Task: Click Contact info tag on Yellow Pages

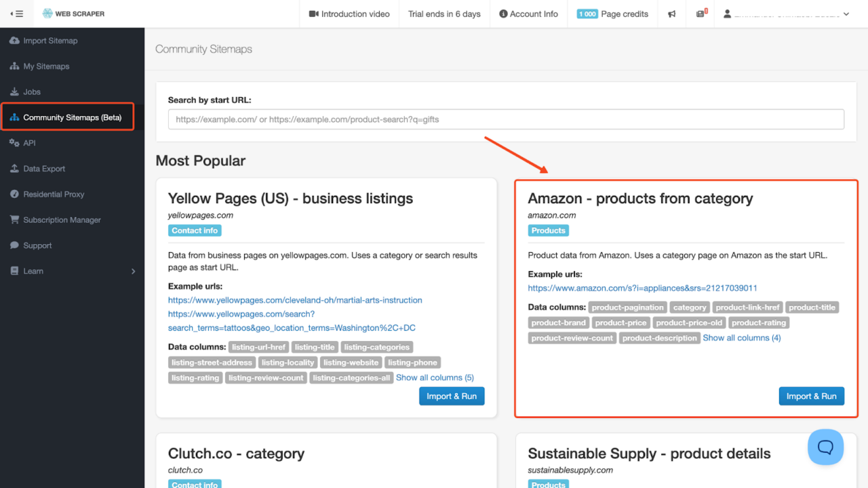Action: (195, 230)
